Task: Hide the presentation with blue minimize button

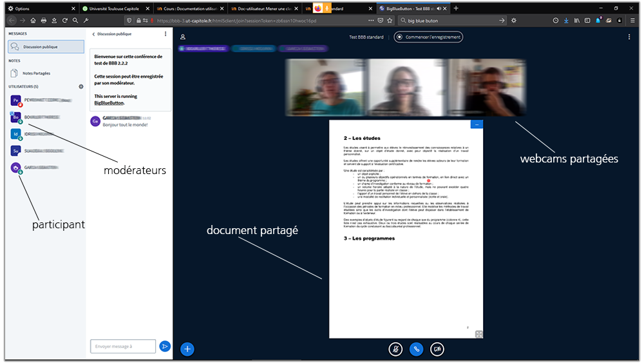Action: 477,124
